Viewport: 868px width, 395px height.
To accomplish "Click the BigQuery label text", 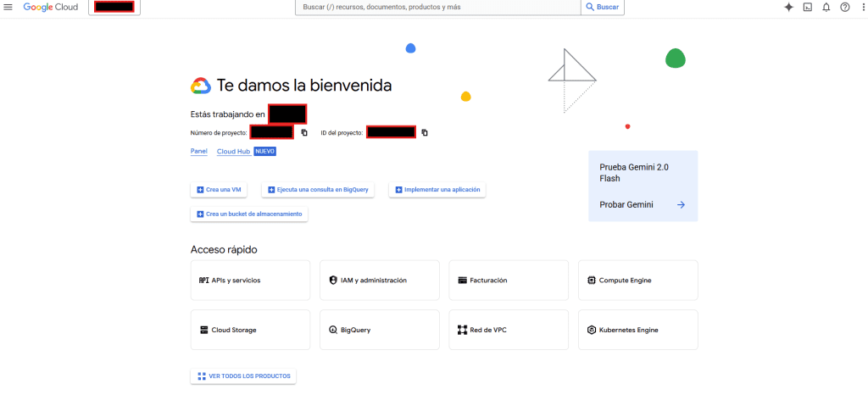I will pyautogui.click(x=355, y=331).
